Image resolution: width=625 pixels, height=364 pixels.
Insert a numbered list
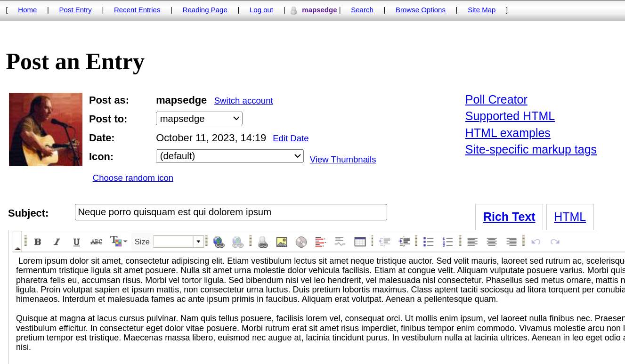point(447,242)
